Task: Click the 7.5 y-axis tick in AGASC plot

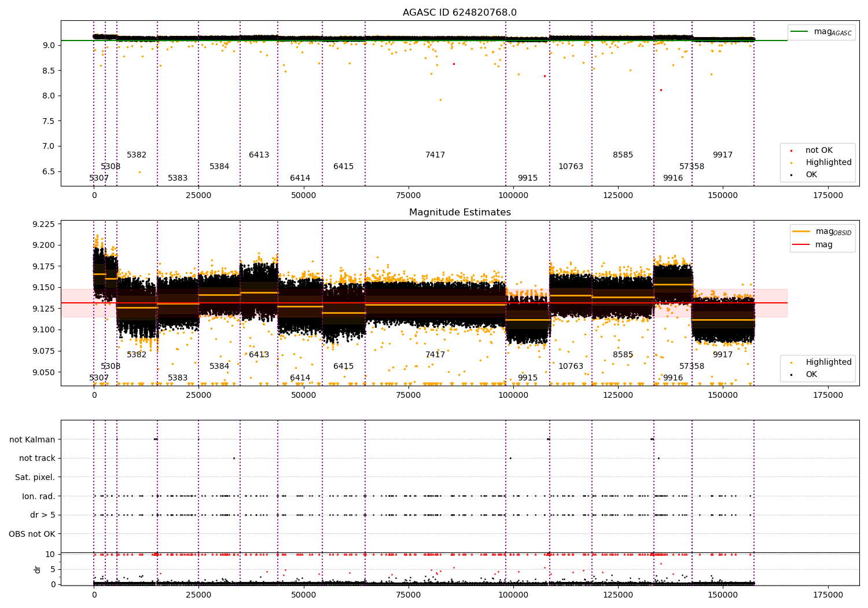Action: coord(48,121)
